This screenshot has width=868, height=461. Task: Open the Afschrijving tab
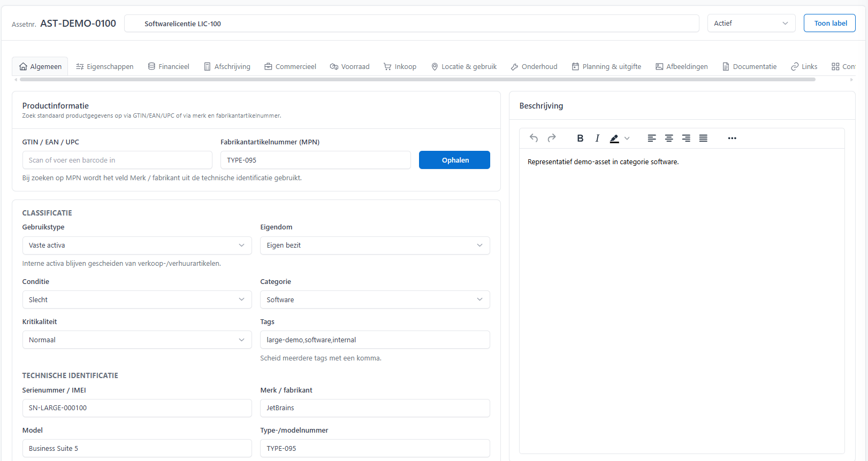tap(227, 66)
